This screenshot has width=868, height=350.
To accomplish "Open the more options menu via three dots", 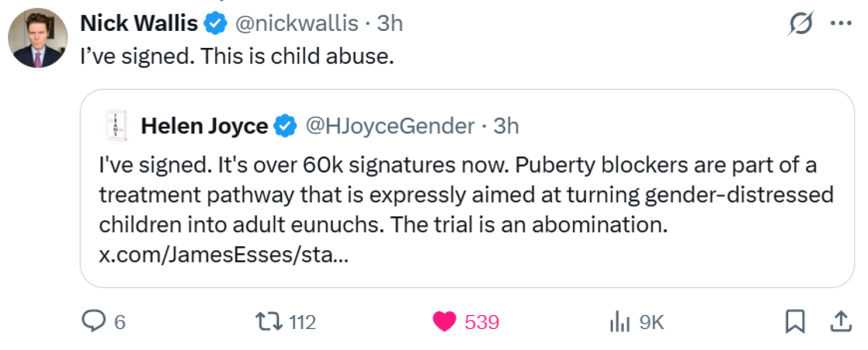I will point(841,23).
